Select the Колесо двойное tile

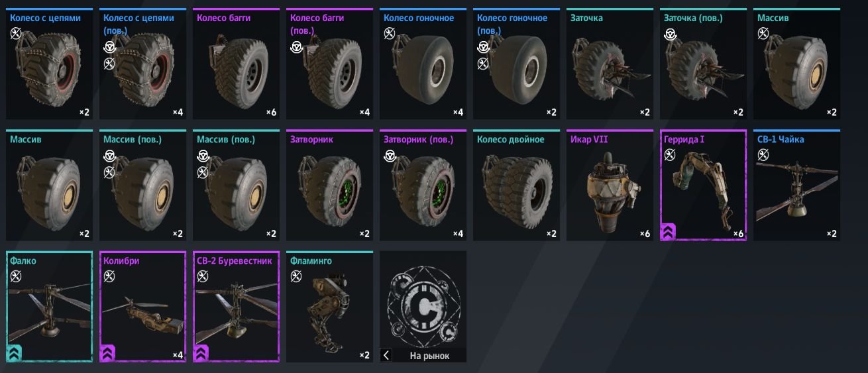pos(516,186)
